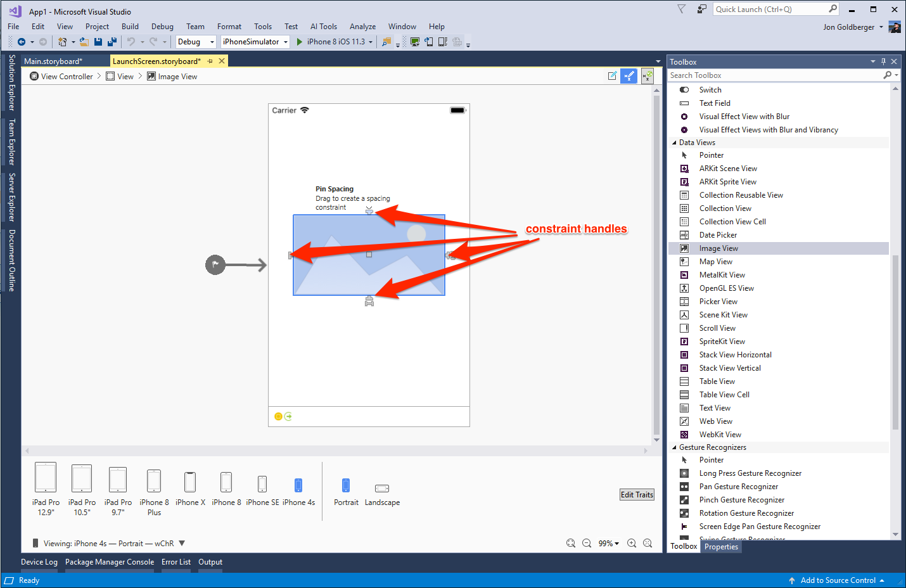Click the Find in Files toolbar icon
This screenshot has height=588, width=906.
(x=386, y=42)
